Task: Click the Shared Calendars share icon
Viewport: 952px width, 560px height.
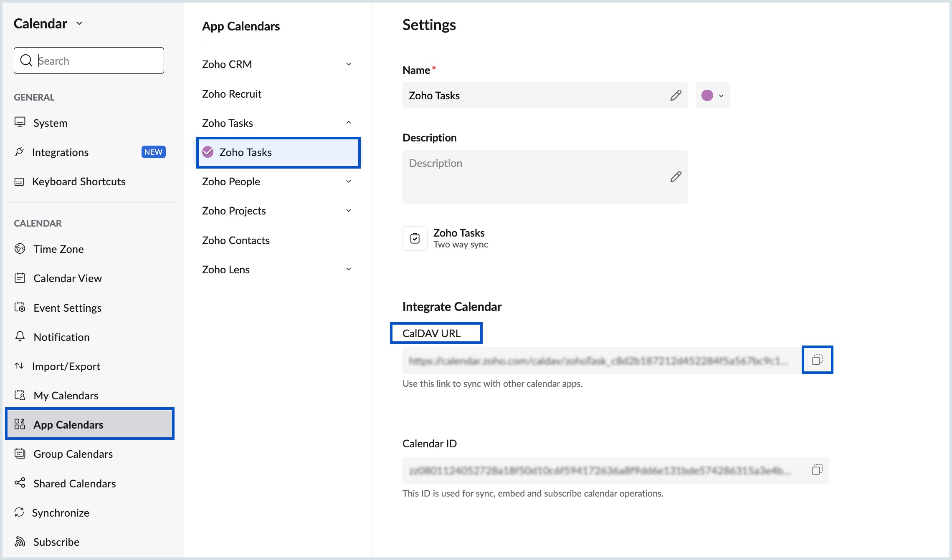Action: click(x=20, y=483)
